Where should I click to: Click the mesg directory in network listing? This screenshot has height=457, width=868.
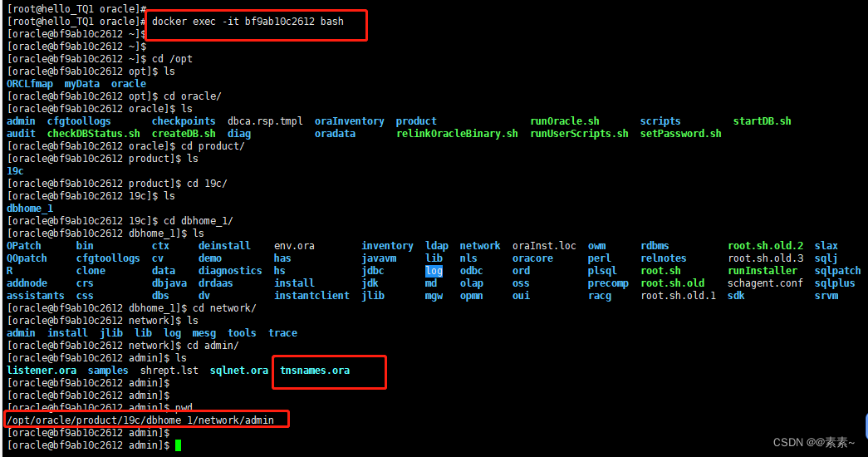click(204, 333)
